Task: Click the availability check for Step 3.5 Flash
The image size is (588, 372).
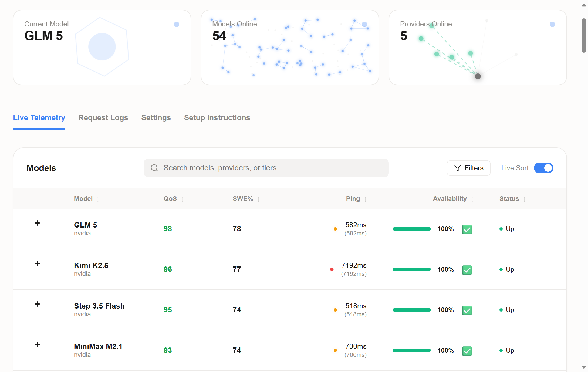Action: point(467,310)
